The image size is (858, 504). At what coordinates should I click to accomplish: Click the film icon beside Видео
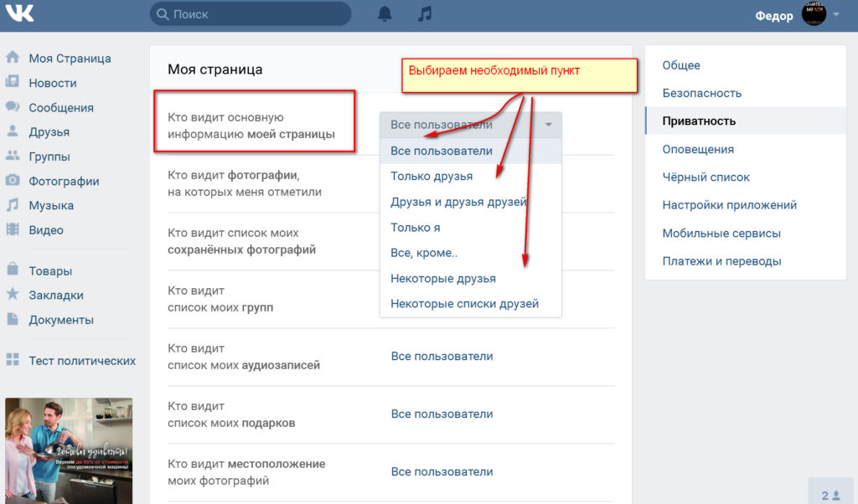pyautogui.click(x=13, y=229)
